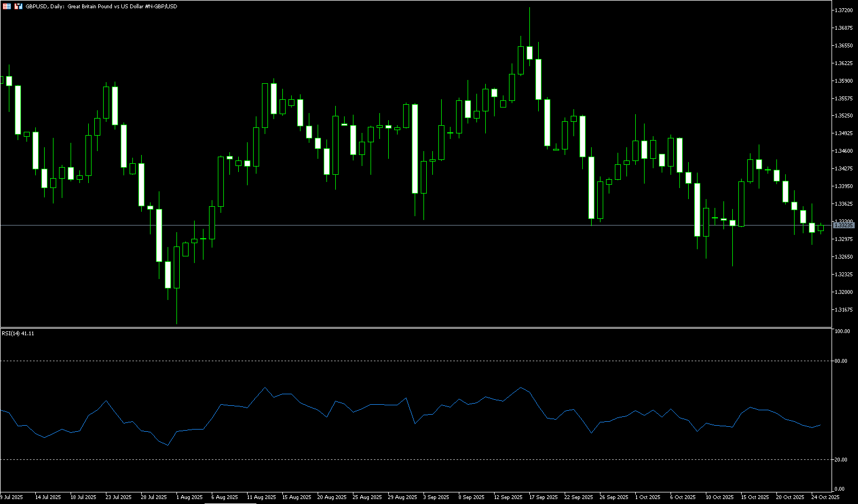Click the 1.37200 price scale label
Image resolution: width=858 pixels, height=504 pixels.
tap(844, 10)
